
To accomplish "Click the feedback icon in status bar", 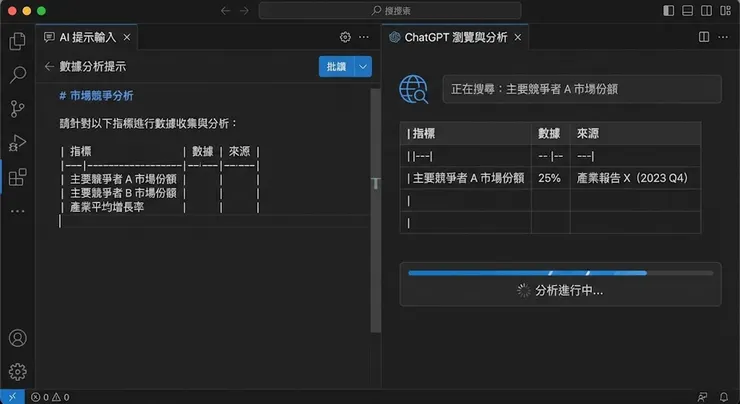I will click(703, 397).
